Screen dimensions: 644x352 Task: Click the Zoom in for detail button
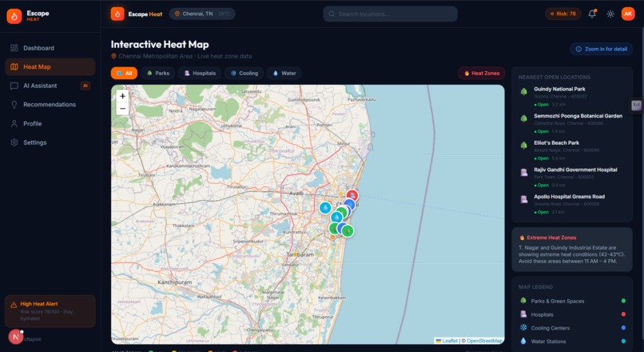pos(602,49)
